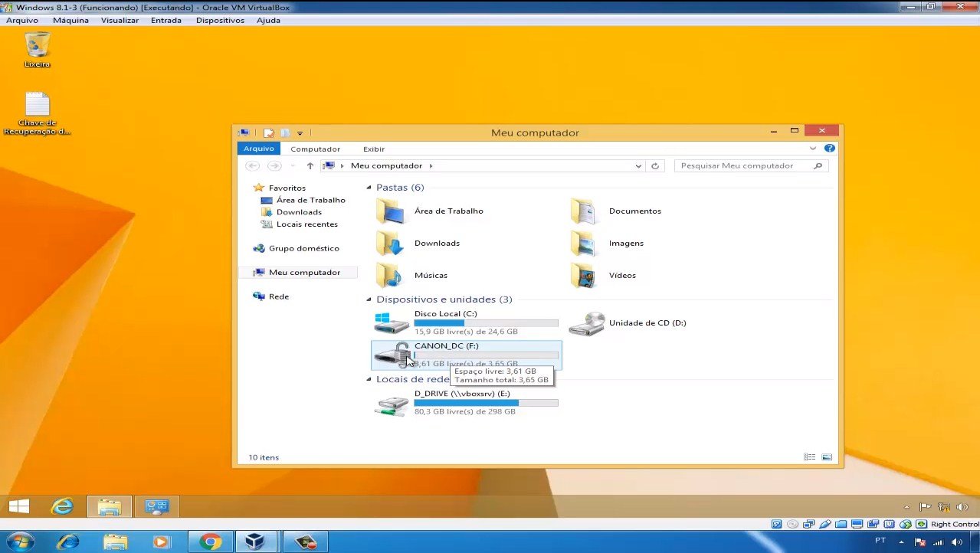Select Disco Local (C:) drive
Viewport: 980px width, 553px height.
(466, 322)
